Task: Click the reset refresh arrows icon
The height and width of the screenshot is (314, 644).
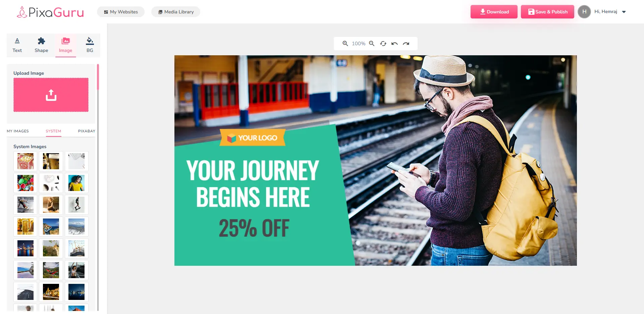Action: click(x=383, y=44)
